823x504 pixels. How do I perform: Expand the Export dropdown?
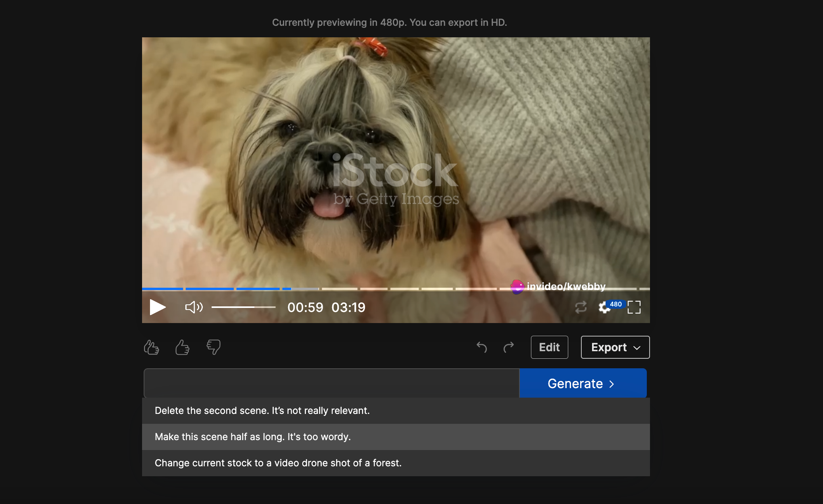615,347
